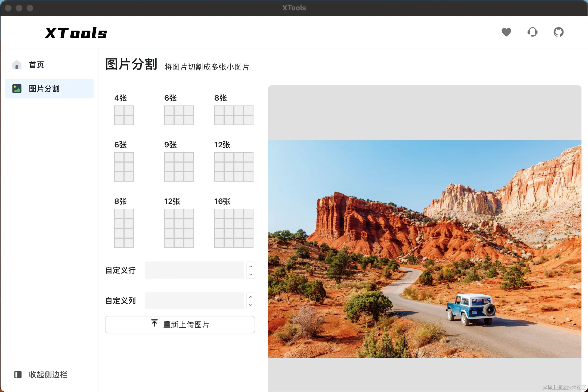
Task: Choose the 16张 four-by-four grid layout
Action: [x=234, y=228]
